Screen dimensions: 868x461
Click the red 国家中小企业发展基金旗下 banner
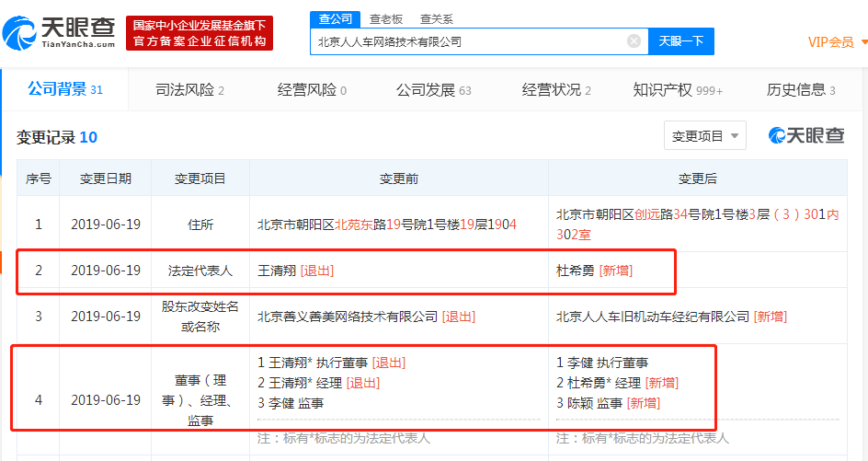(x=200, y=33)
